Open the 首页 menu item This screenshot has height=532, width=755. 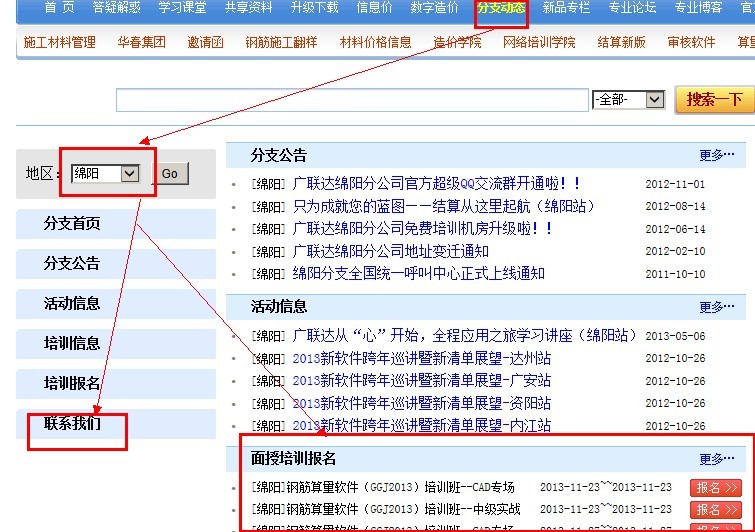click(60, 7)
